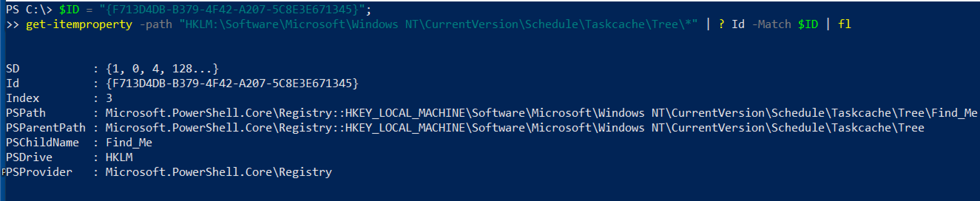Click the -path parameter in the command
This screenshot has width=980, height=201.
point(156,24)
